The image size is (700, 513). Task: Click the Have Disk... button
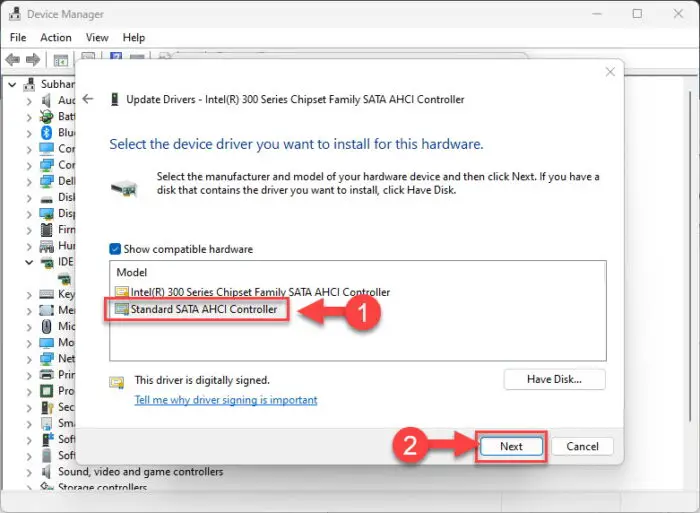[554, 379]
